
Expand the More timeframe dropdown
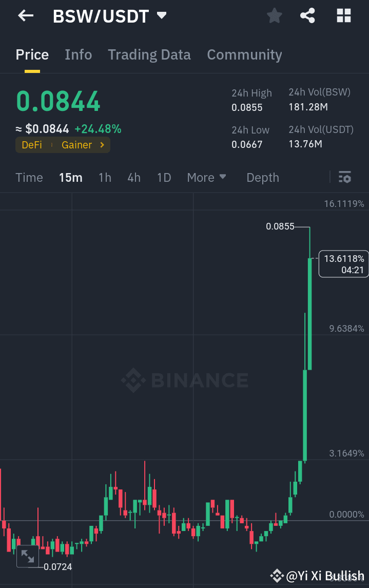[206, 177]
